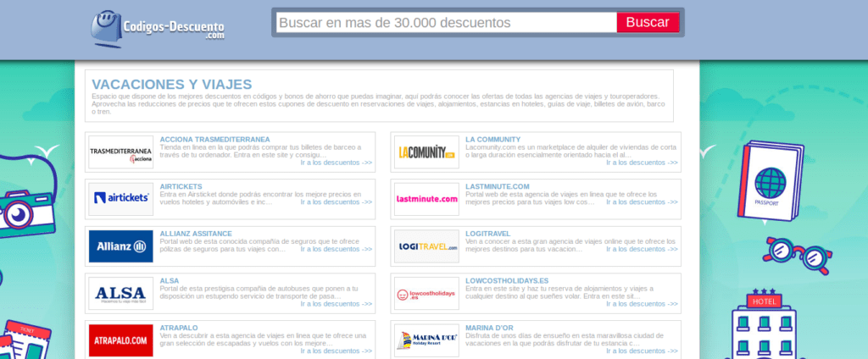
Task: Open the Trasmediterranea logo thumbnail
Action: (120, 152)
